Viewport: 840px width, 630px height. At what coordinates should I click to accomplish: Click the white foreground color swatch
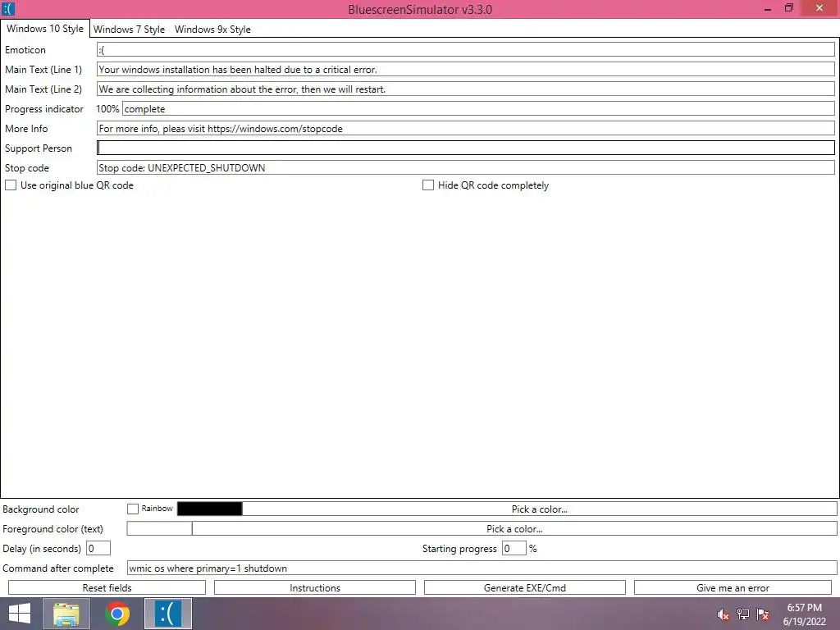tap(159, 529)
